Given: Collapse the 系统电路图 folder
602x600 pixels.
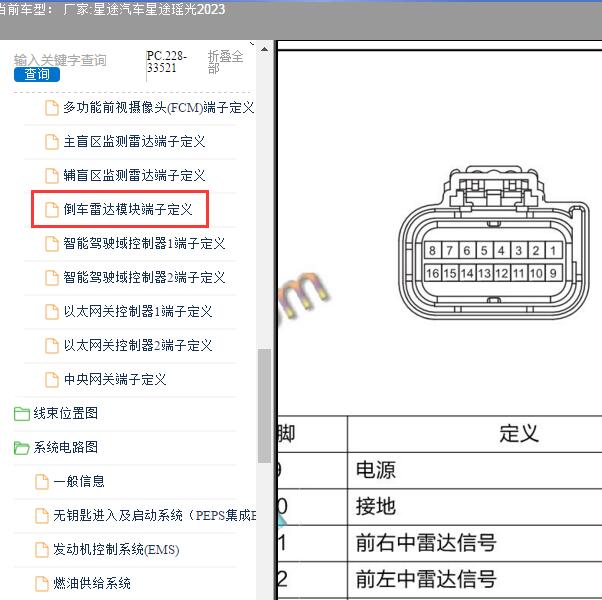Looking at the screenshot, I should 65,447.
